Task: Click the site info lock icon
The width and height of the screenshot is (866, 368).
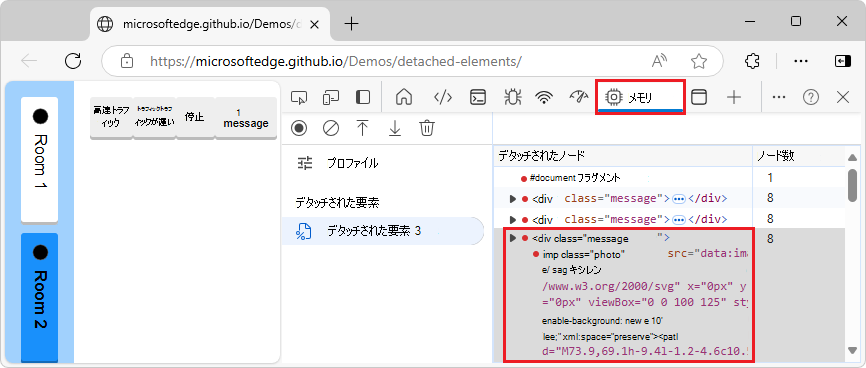Action: pos(128,61)
